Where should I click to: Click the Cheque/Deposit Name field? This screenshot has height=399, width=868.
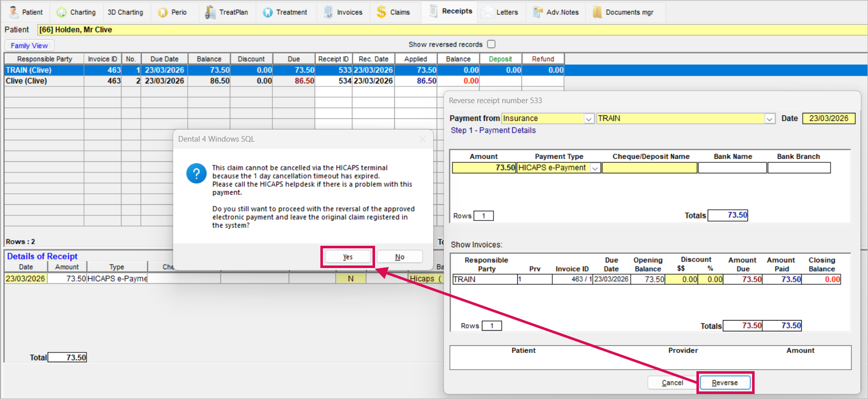(x=649, y=168)
